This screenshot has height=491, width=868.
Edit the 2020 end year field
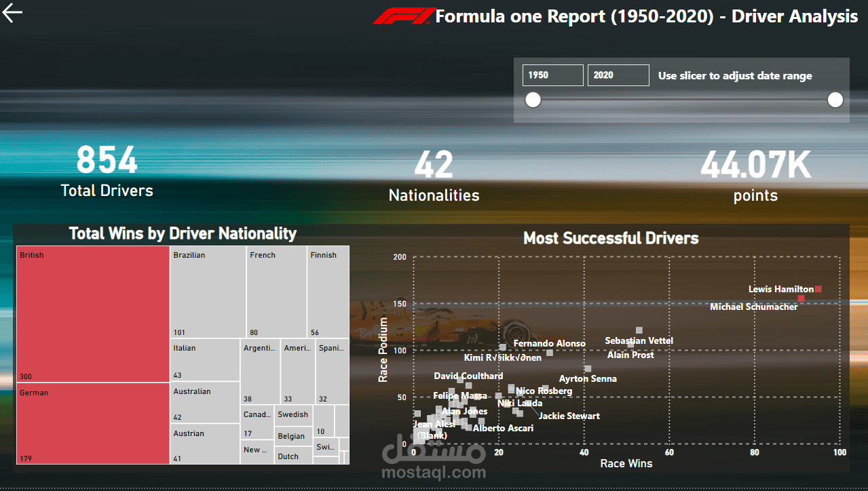tap(618, 75)
